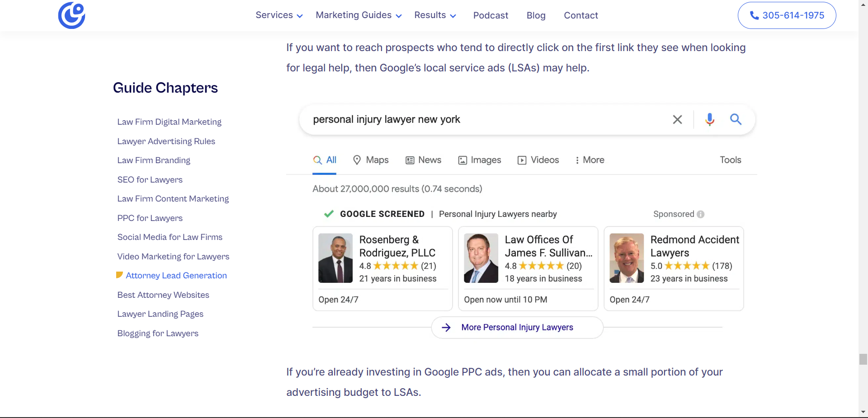Screen dimensions: 868x418
Task: Click the 5.0 star rating with 178 reviews
Action: pyautogui.click(x=691, y=266)
